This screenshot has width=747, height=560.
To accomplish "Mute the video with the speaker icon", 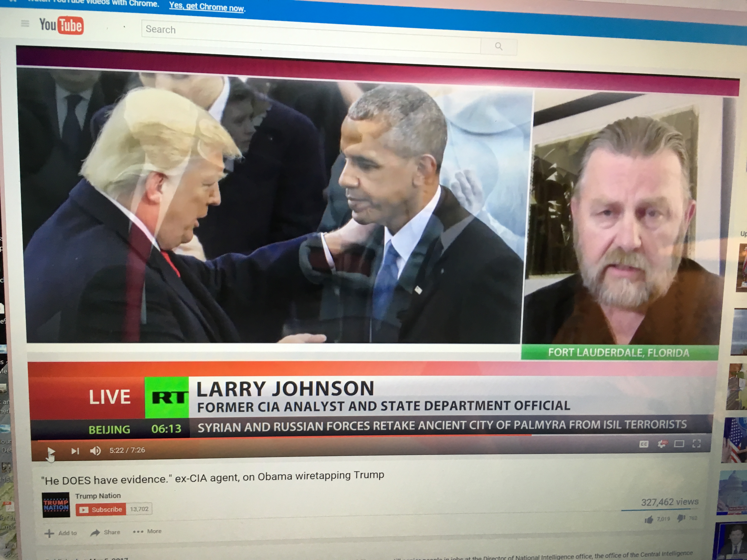I will pos(95,451).
